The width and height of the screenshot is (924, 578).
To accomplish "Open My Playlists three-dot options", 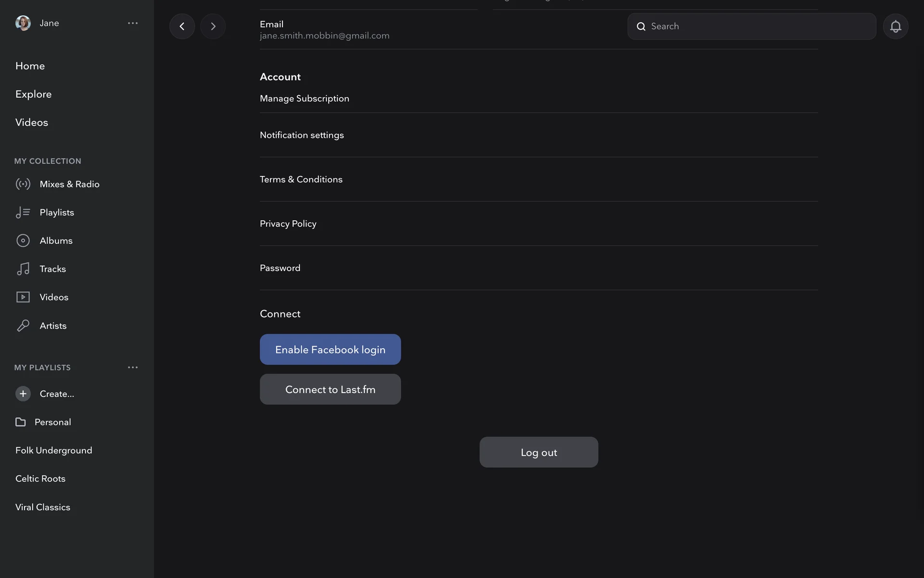I will click(133, 367).
